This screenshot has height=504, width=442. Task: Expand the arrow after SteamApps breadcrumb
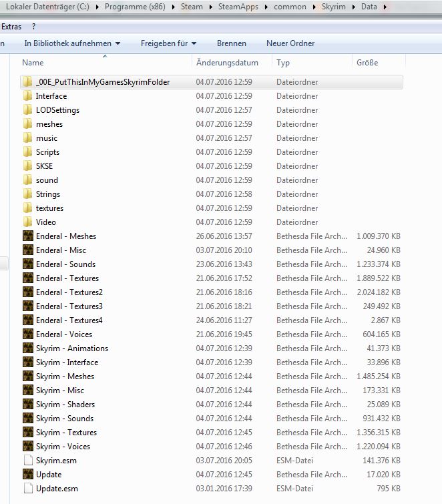tap(266, 7)
